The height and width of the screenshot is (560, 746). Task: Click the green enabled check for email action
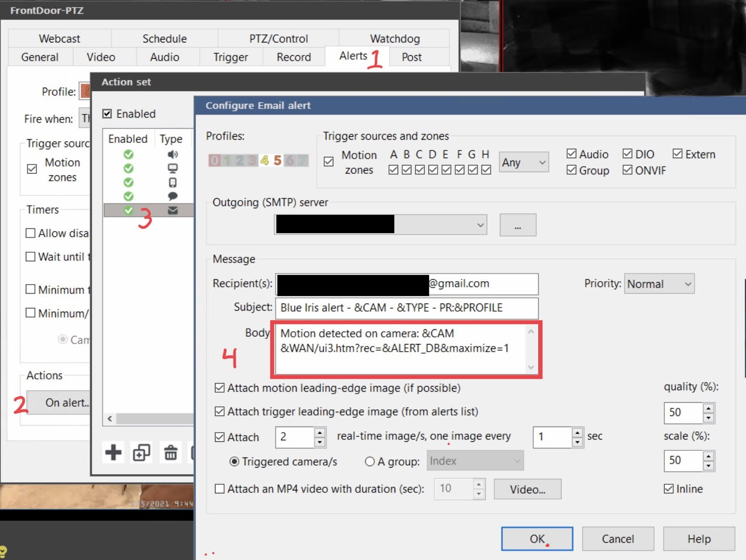pos(128,210)
